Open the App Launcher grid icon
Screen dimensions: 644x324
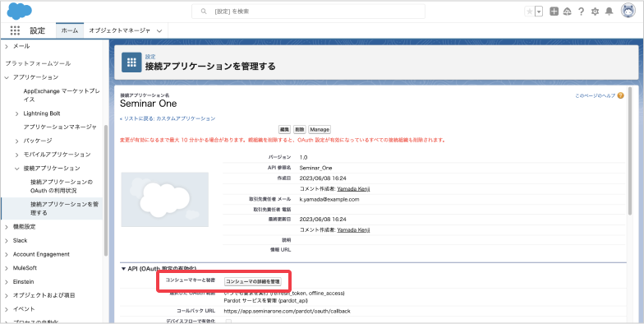click(x=15, y=30)
